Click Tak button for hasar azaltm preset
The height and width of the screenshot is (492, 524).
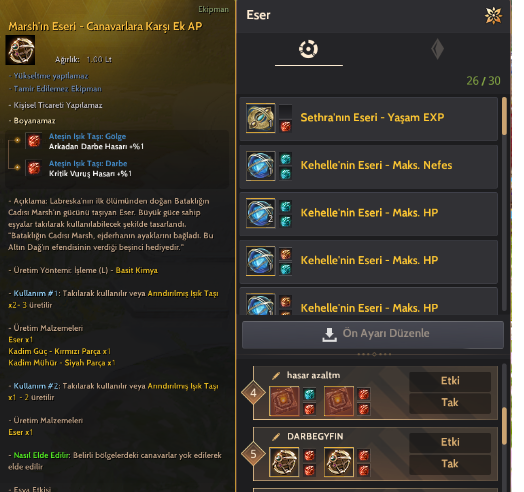450,403
